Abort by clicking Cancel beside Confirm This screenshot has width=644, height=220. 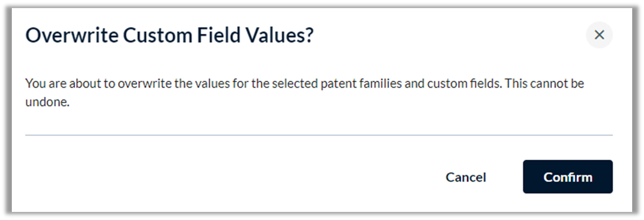tap(466, 177)
